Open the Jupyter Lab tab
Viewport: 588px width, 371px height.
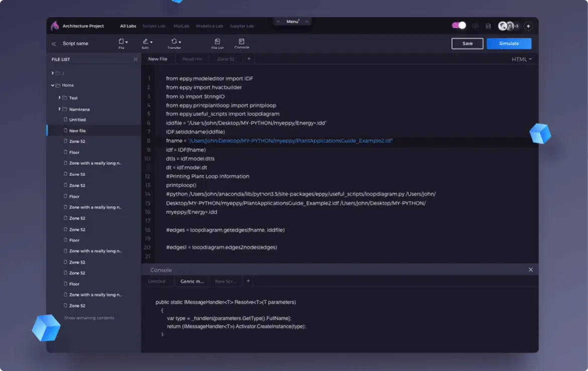(x=242, y=26)
